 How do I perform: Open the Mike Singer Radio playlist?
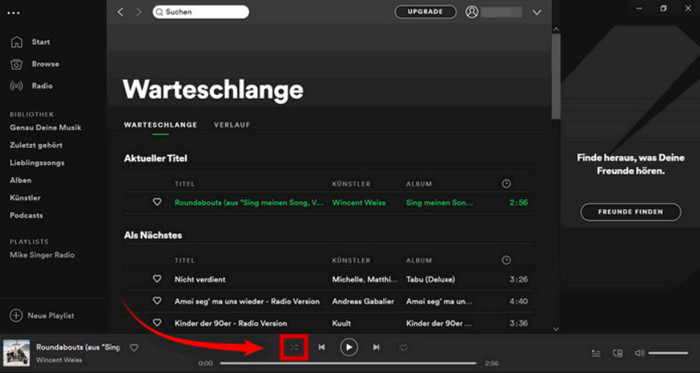42,255
